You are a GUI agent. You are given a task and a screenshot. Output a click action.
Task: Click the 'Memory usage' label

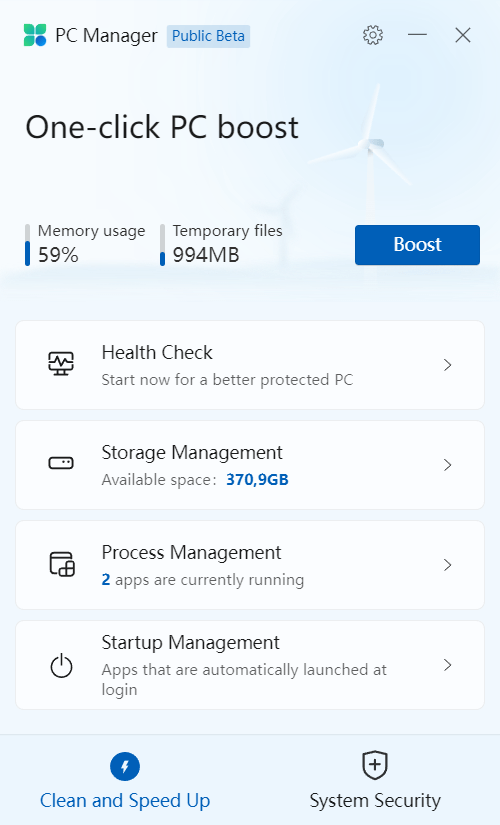(92, 231)
